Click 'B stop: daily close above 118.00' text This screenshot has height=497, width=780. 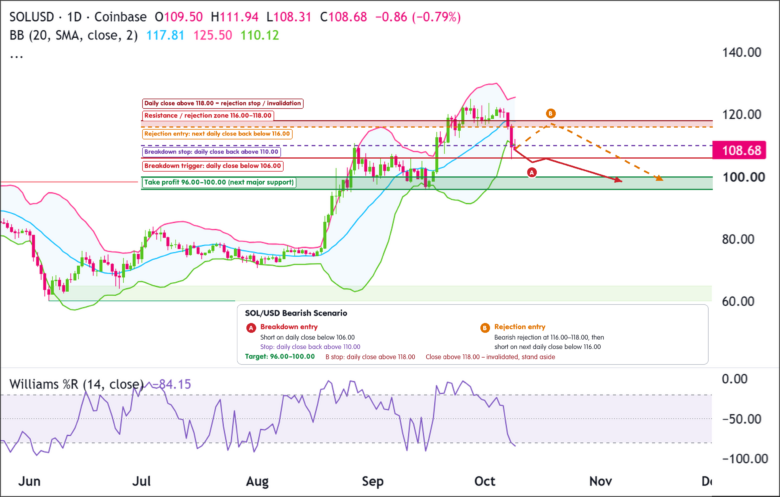pos(370,357)
